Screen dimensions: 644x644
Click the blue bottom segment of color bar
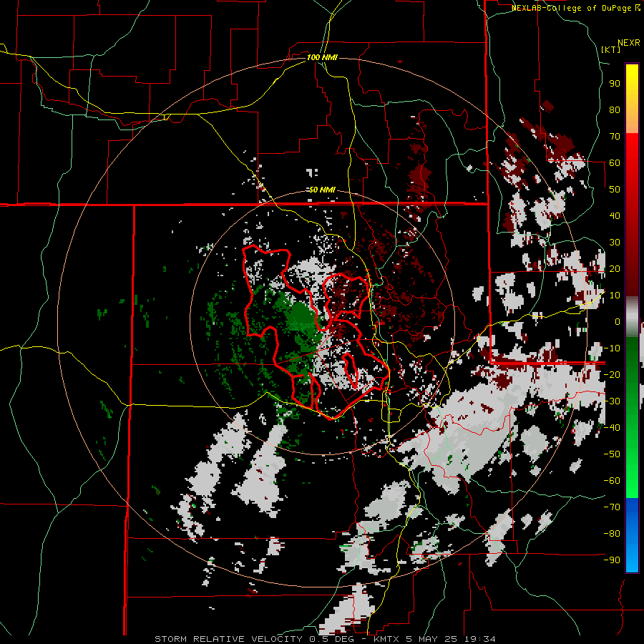click(x=632, y=535)
